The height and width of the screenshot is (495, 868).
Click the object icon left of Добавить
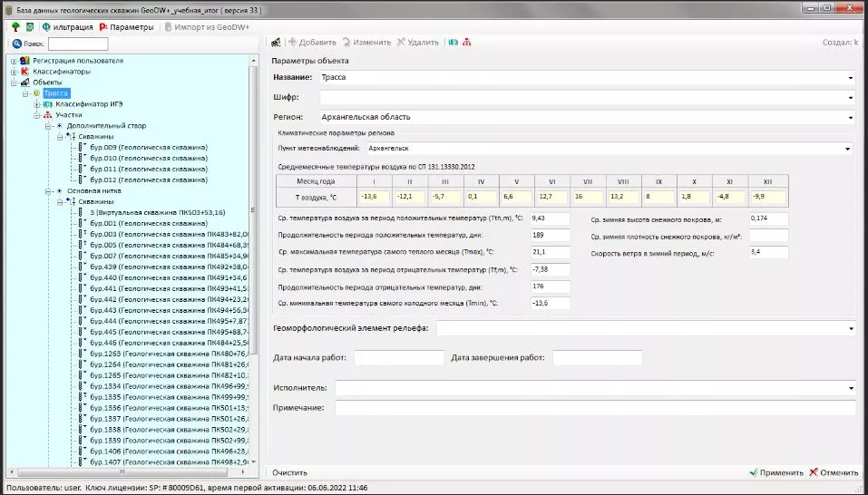click(x=276, y=43)
